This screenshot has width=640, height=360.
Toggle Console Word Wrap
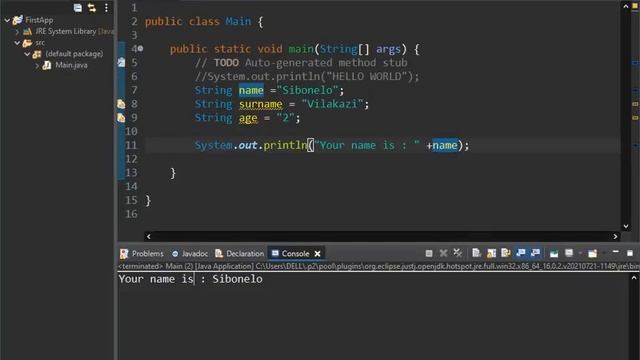coord(506,253)
